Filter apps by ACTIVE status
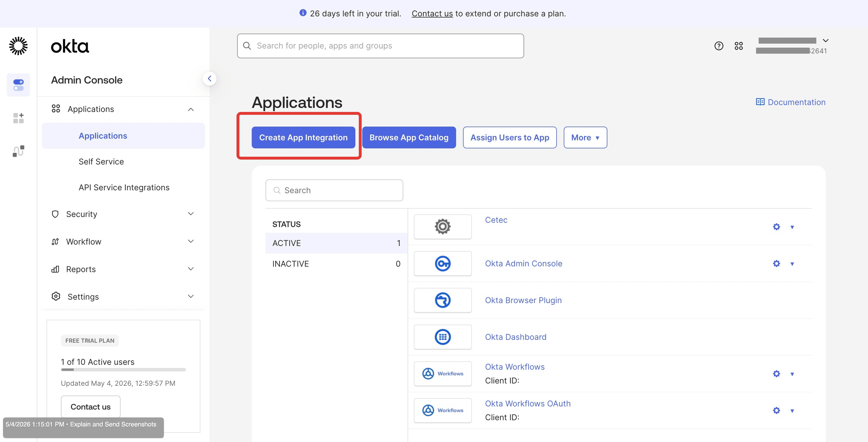This screenshot has width=868, height=442. click(336, 243)
